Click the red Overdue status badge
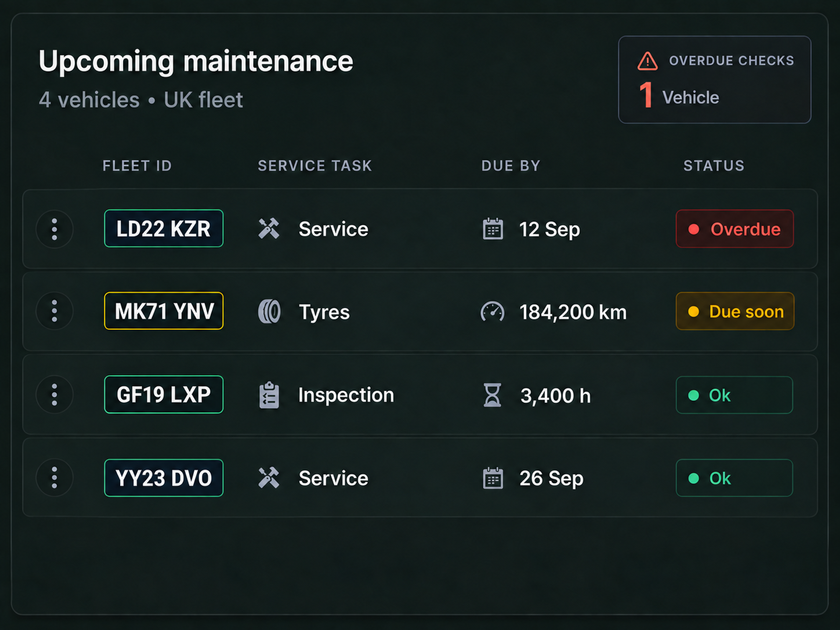840x630 pixels. [x=734, y=229]
